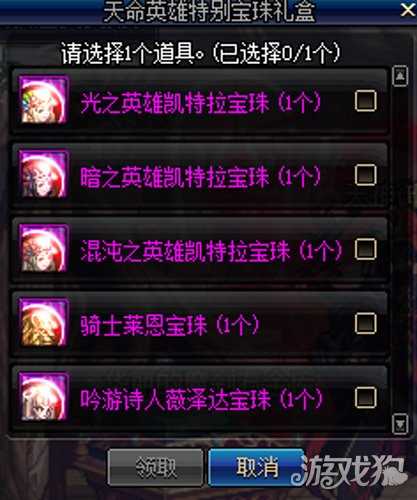Tick the 混沌之英雄凯特拉宝珠 checkbox

click(x=365, y=249)
